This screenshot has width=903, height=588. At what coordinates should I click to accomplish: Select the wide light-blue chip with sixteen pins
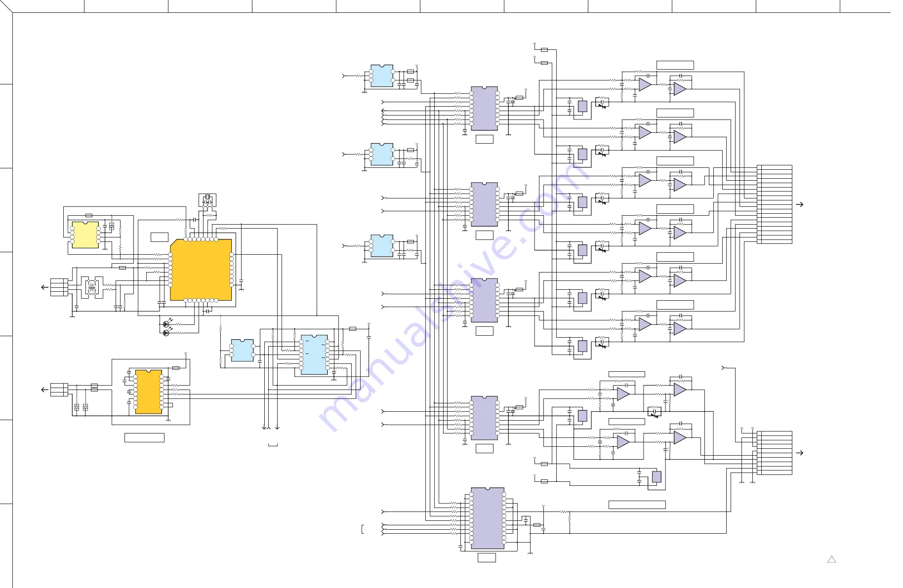(314, 355)
